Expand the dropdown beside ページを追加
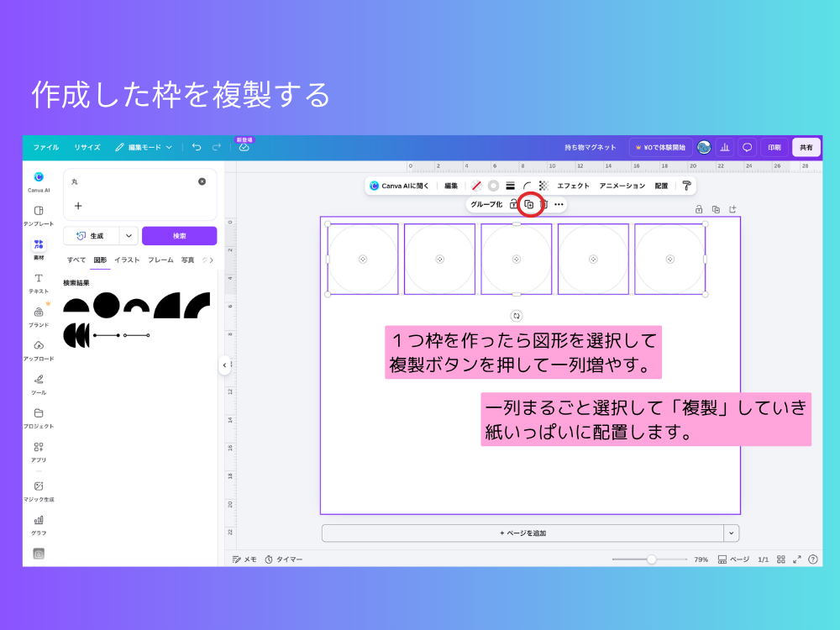 tap(732, 533)
